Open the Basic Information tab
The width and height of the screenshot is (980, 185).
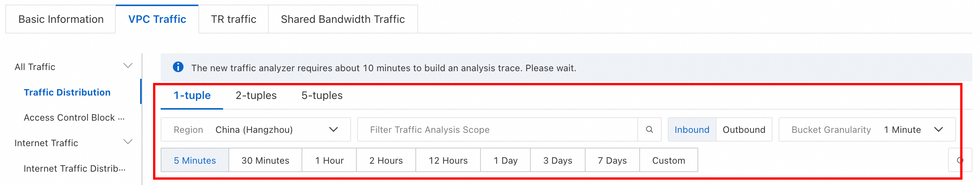61,19
